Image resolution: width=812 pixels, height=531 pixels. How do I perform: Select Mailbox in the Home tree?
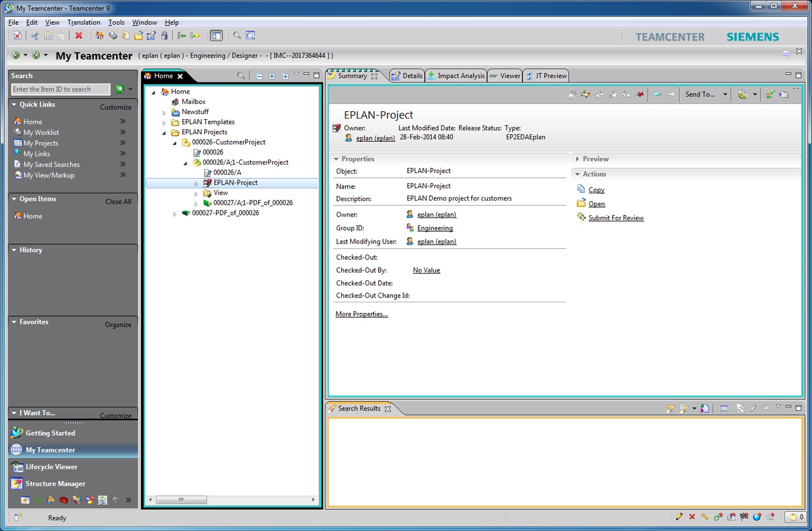[194, 102]
